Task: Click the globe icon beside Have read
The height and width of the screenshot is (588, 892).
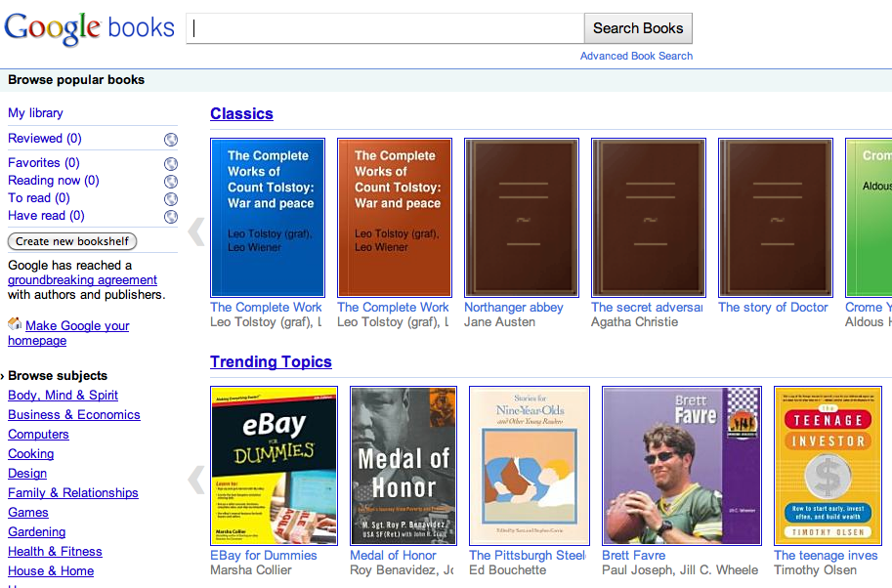Action: point(171,216)
